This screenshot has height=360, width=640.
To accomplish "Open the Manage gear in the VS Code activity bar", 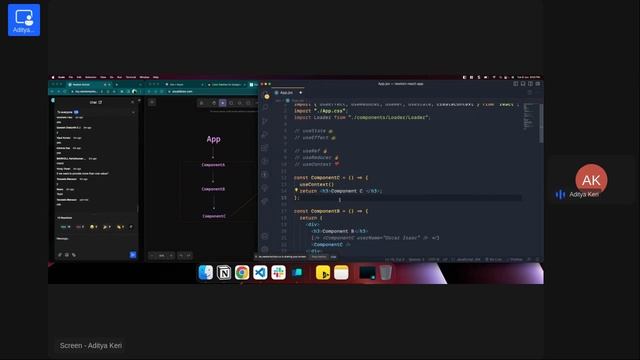I will 265,249.
